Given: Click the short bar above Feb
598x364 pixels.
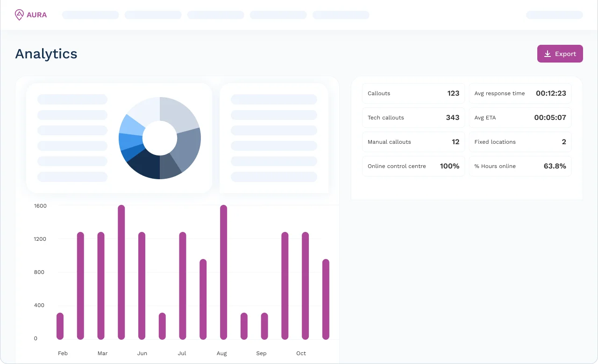Looking at the screenshot, I should coord(60,326).
